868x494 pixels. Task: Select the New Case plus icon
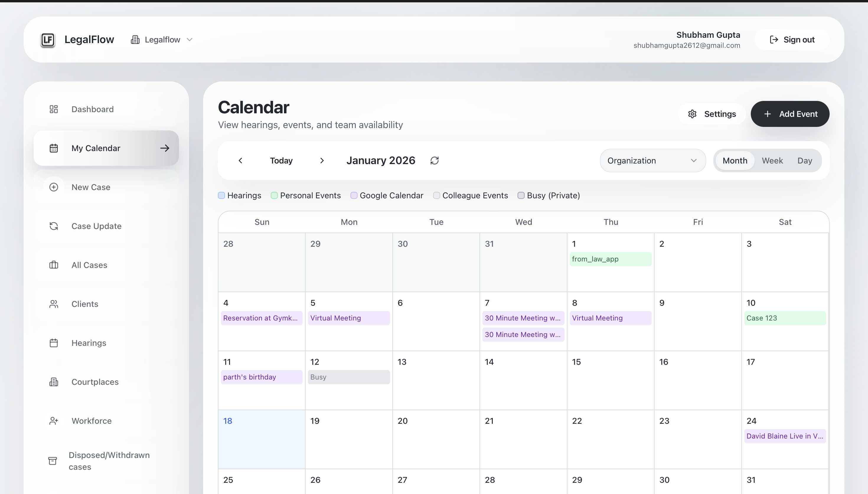[x=54, y=187]
